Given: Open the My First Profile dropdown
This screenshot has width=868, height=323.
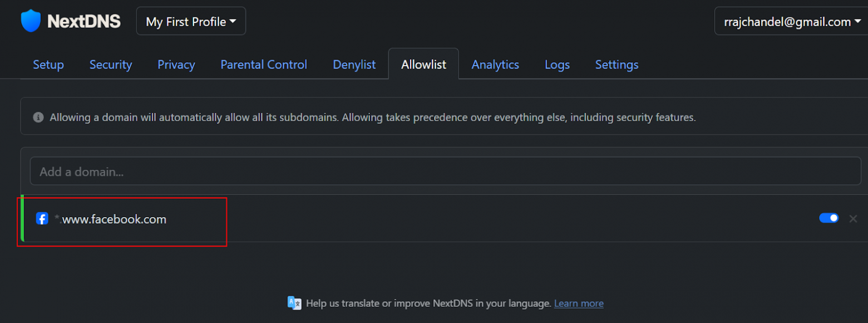Looking at the screenshot, I should click(x=191, y=21).
